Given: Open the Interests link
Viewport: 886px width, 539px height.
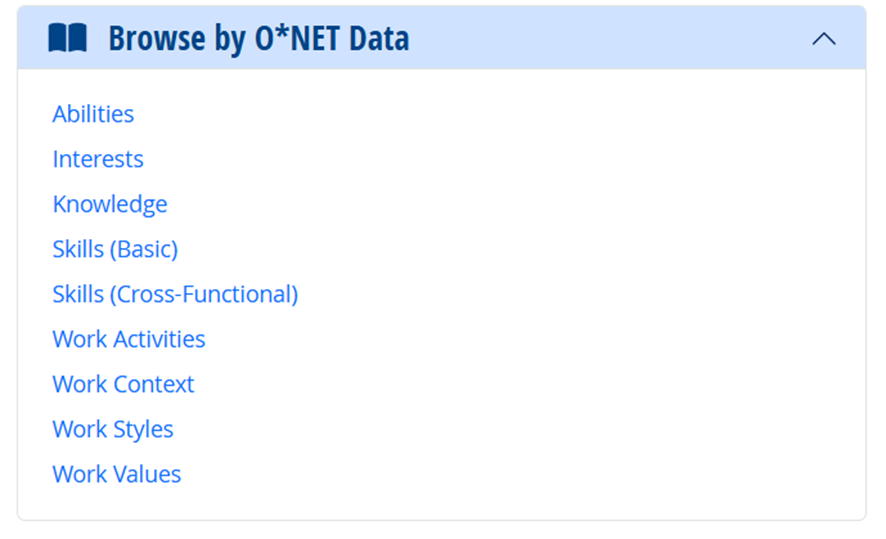Looking at the screenshot, I should (98, 159).
